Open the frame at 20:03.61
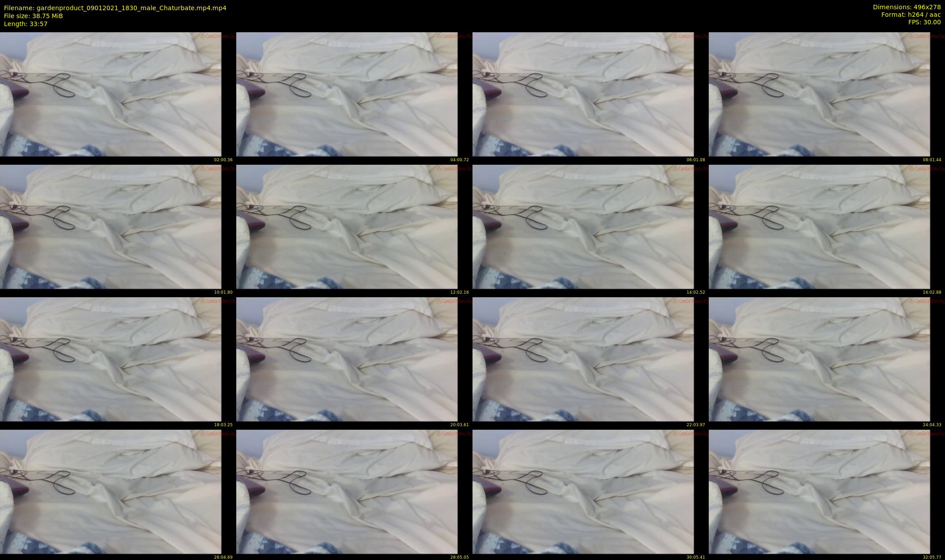Viewport: 945px width, 560px height. [347, 359]
